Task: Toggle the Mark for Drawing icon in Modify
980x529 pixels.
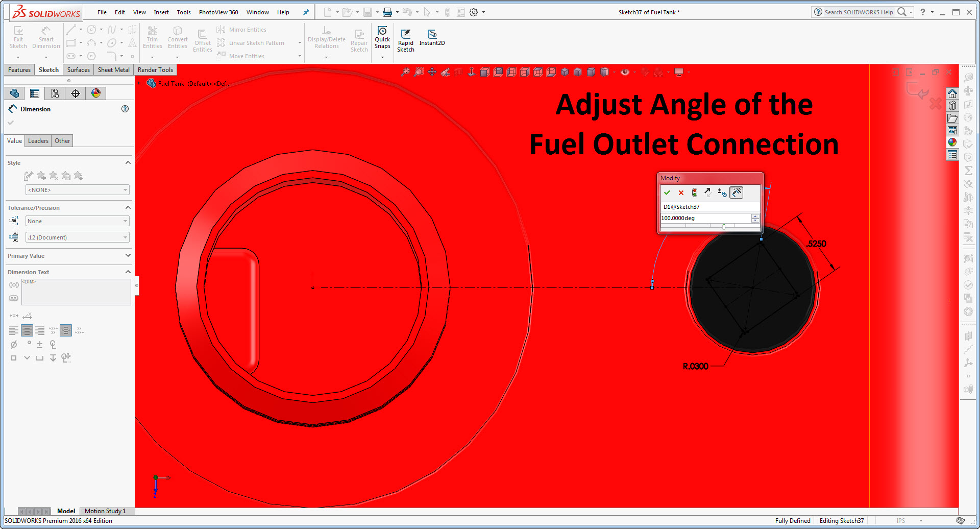Action: 737,193
